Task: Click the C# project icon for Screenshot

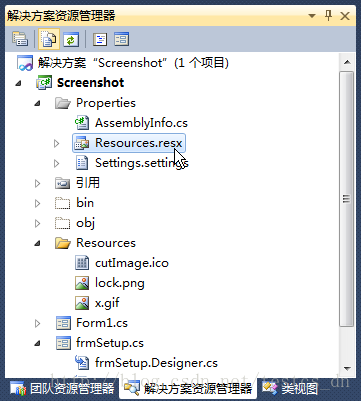Action: pos(44,83)
